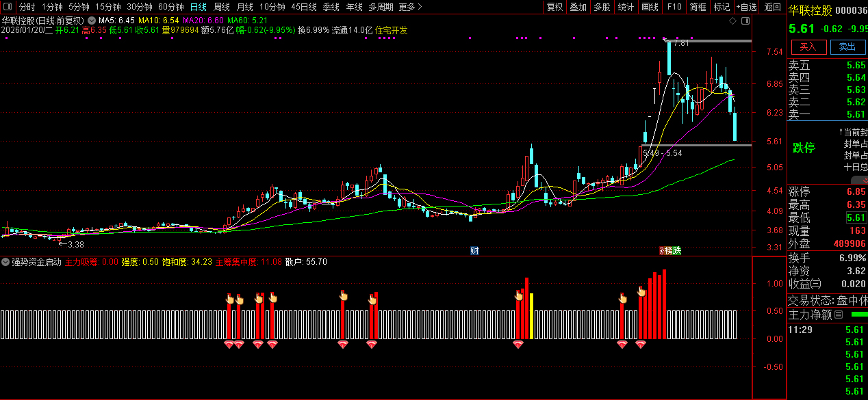Click the 复权 toolbar button
This screenshot has height=400, width=868.
coord(554,7)
